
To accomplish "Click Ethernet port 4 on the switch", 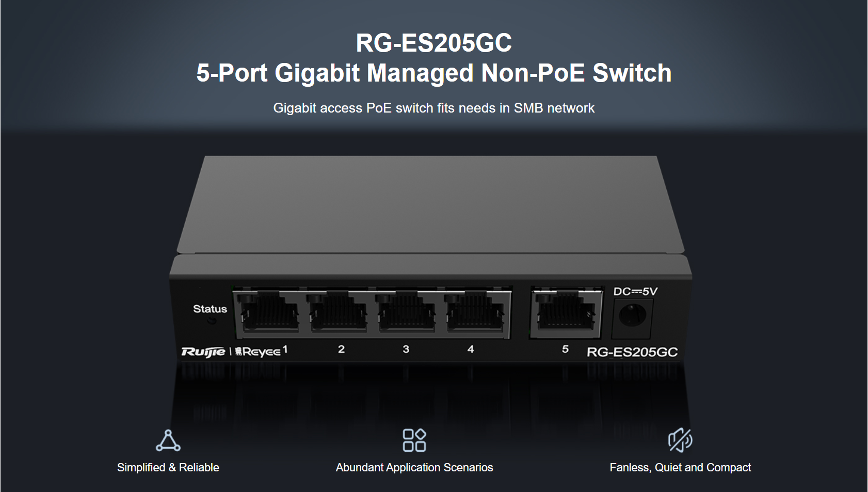I will coord(475,311).
